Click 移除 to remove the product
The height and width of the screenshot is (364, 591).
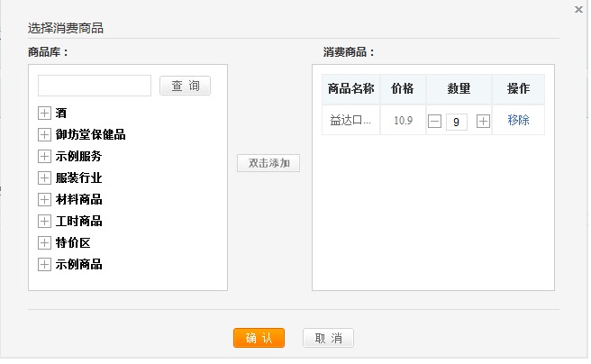coord(518,121)
